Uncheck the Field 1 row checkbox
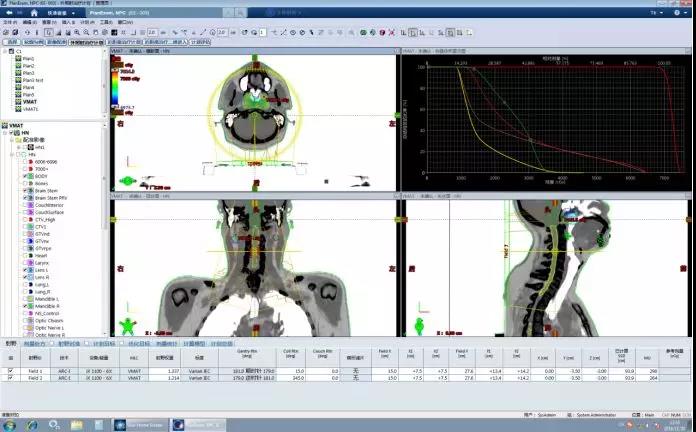This screenshot has width=696, height=432. click(11, 371)
